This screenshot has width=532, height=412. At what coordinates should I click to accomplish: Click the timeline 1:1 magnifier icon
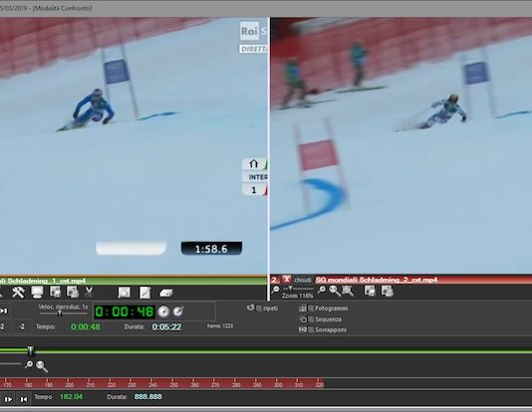[42, 366]
